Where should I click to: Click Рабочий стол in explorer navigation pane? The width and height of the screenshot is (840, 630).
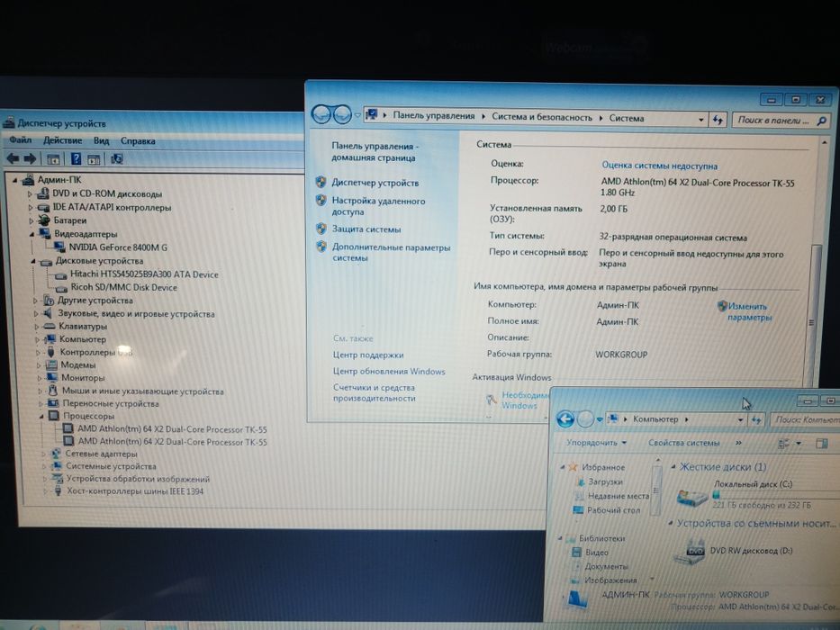click(x=613, y=510)
